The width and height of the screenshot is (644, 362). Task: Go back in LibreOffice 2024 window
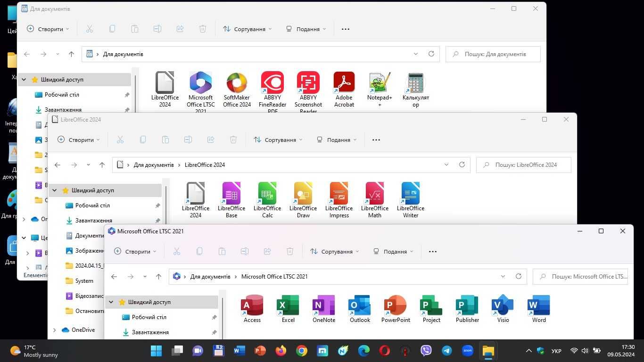(x=58, y=165)
